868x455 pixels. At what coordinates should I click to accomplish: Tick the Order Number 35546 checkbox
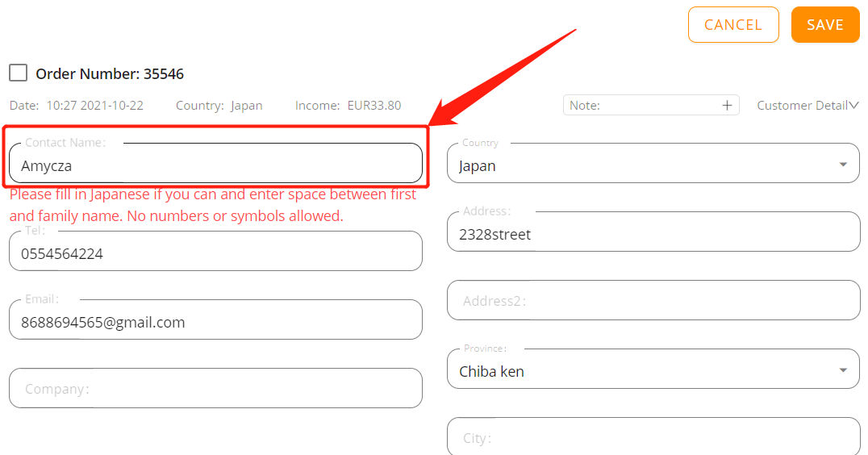[x=19, y=73]
